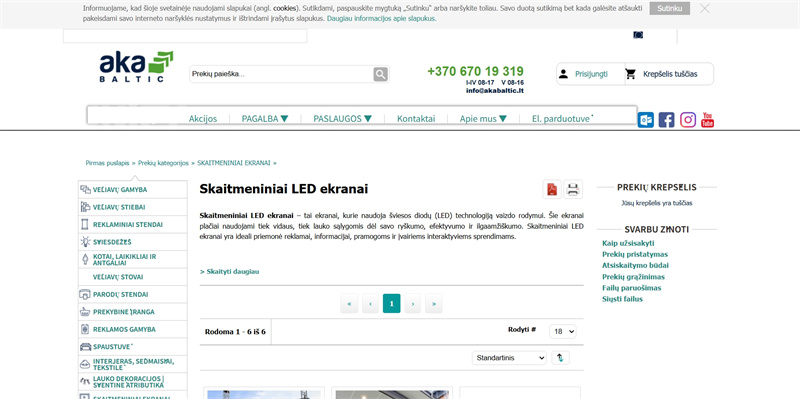800x399 pixels.
Task: Toggle the sort direction arrows button
Action: (560, 358)
